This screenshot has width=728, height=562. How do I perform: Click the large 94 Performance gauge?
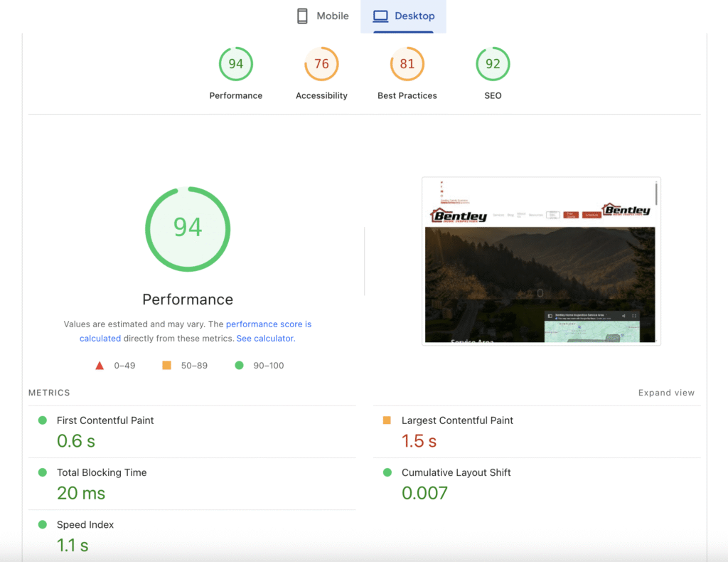188,229
